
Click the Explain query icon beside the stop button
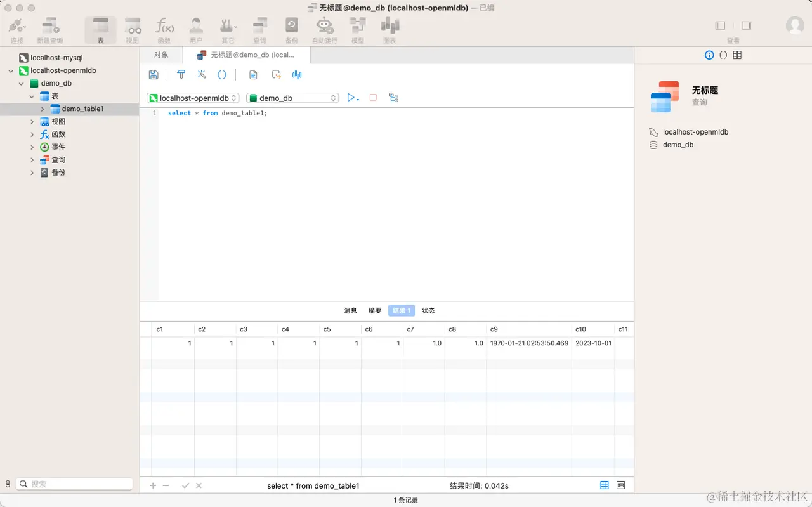(x=393, y=98)
